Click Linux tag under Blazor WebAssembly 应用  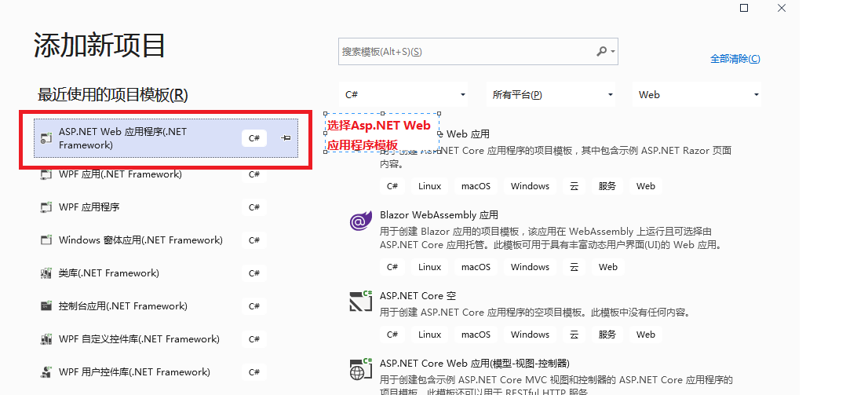429,267
